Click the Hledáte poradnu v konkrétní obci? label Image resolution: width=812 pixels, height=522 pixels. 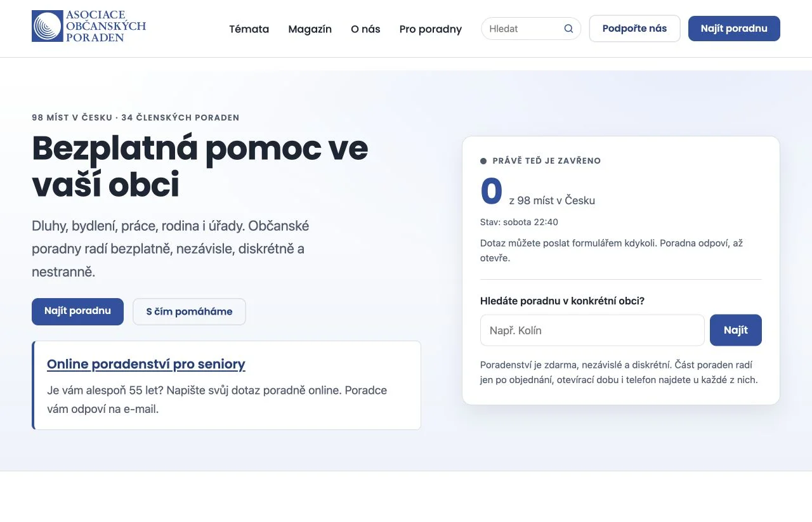(562, 301)
